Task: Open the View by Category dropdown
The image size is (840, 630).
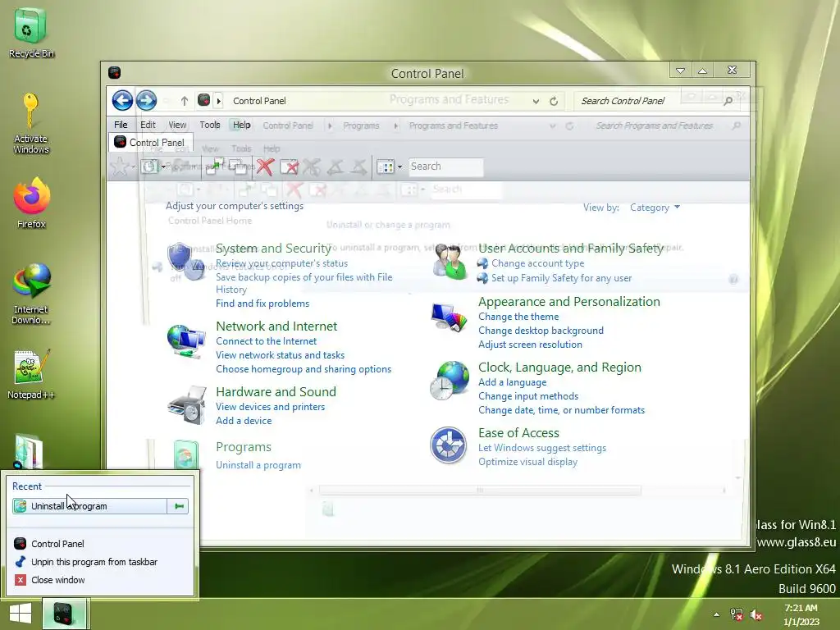Action: click(x=655, y=208)
